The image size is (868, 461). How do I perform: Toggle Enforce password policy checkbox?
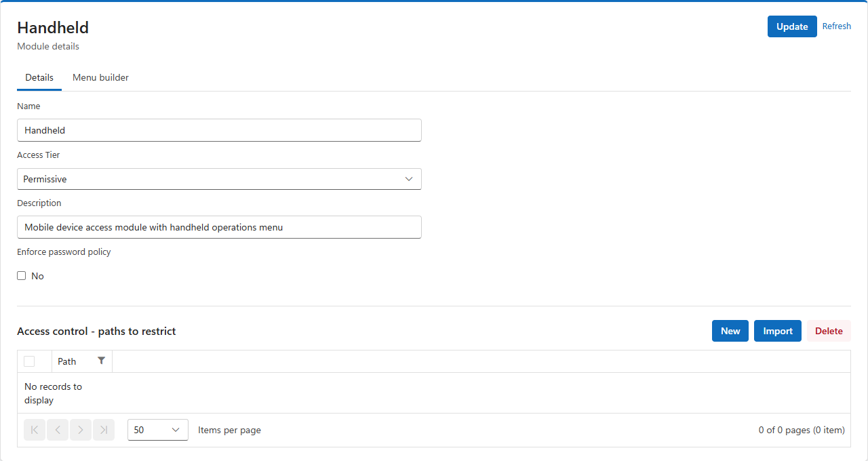[22, 276]
